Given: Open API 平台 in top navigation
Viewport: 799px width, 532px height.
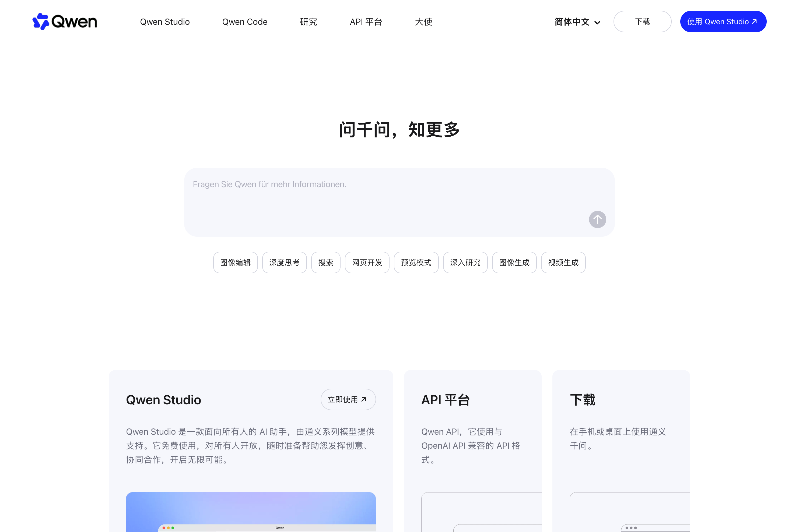Looking at the screenshot, I should click(366, 22).
